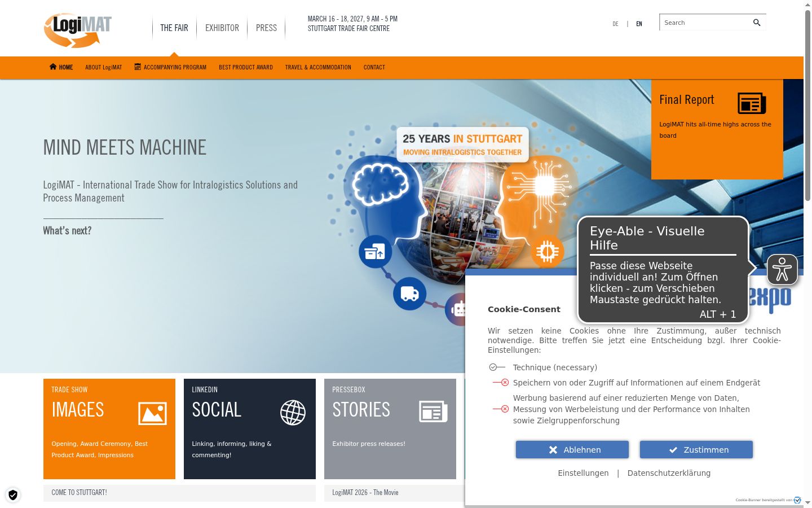
Task: Open the TRAVEL & ACCOMMODATION menu
Action: pos(318,67)
